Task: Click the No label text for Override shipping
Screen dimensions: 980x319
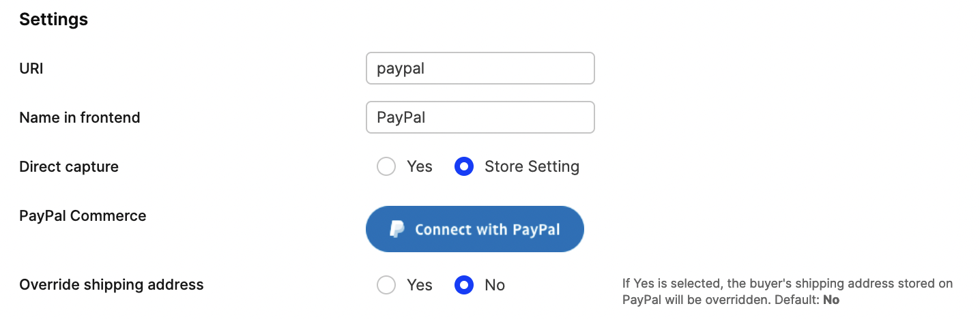Action: tap(495, 285)
